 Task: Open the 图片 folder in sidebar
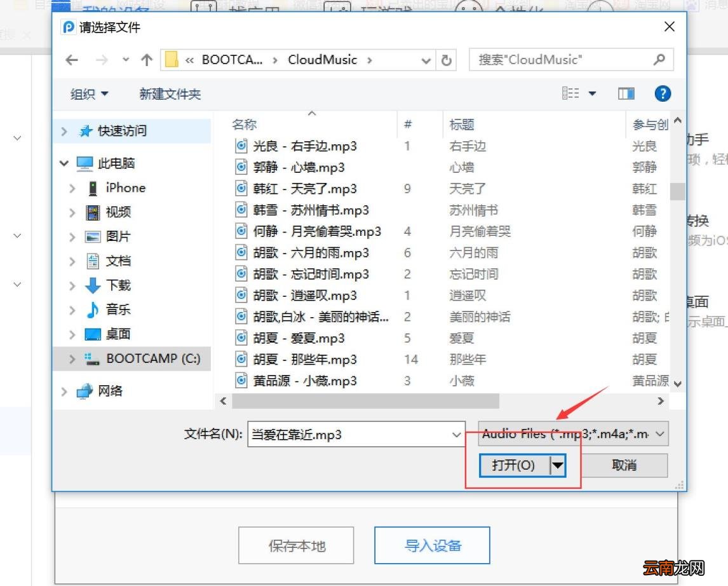click(118, 236)
